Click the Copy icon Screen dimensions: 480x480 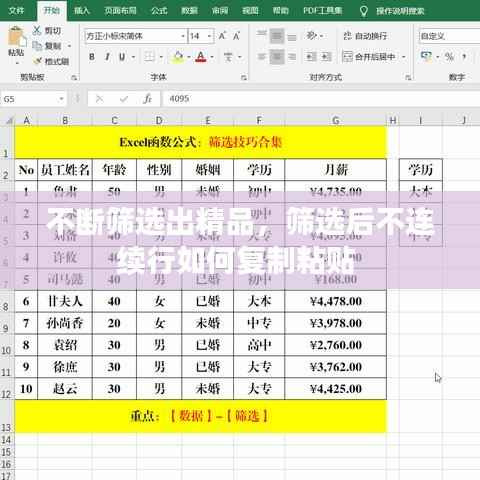pyautogui.click(x=37, y=46)
